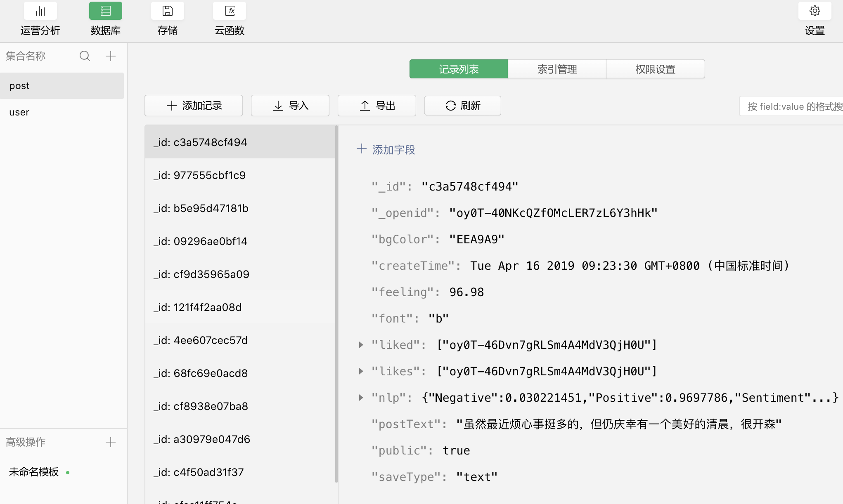This screenshot has width=843, height=504.
Task: Select the 数据库 database icon
Action: pos(105,11)
